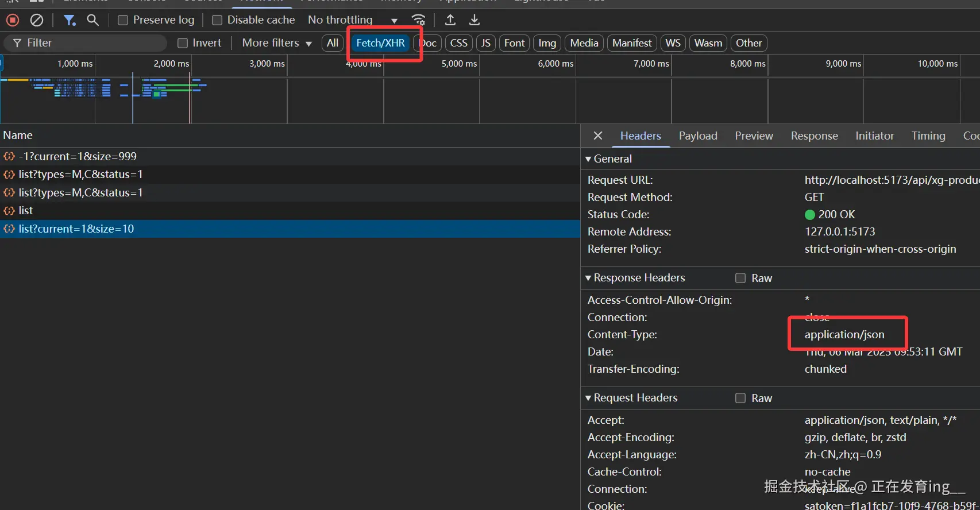Open More filters dropdown
980x510 pixels.
[x=277, y=43]
